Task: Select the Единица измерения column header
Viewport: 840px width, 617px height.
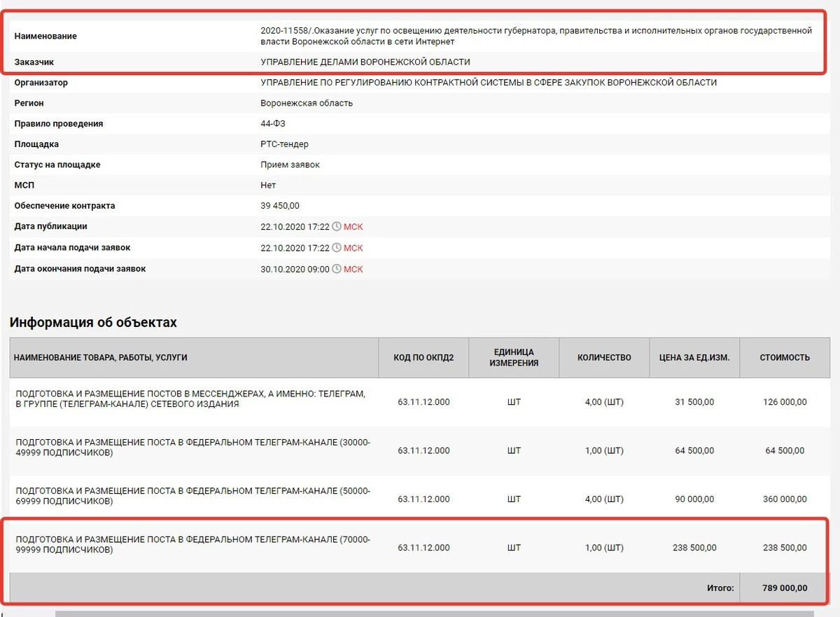Action: pyautogui.click(x=514, y=358)
